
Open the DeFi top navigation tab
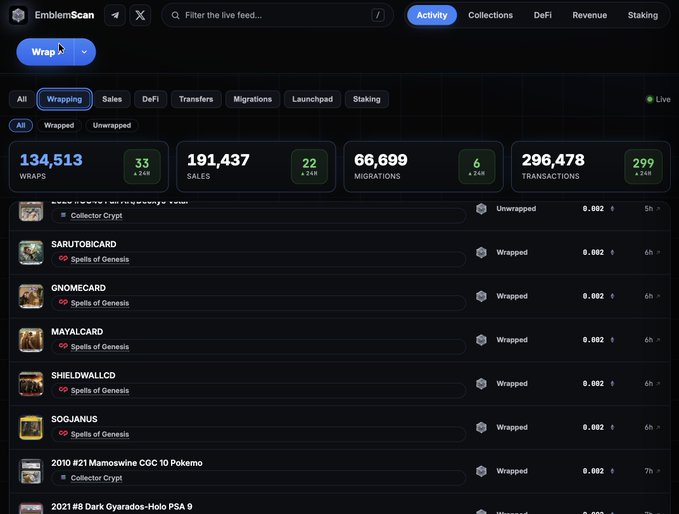point(543,15)
